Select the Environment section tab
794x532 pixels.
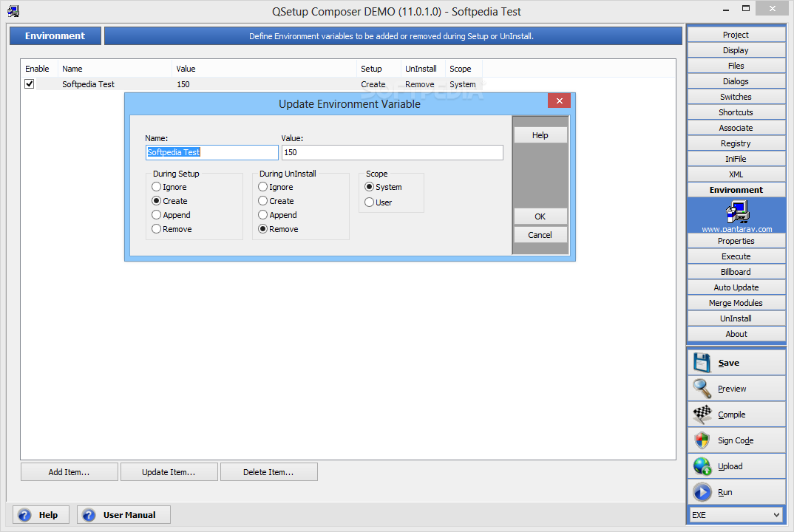(736, 190)
